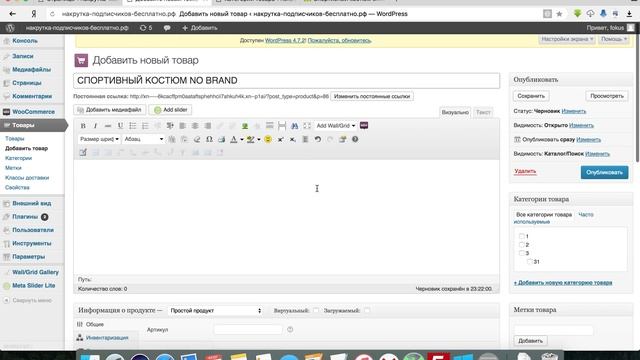Pick highlight background color marker
Image resolution: width=640 pixels, height=360 pixels.
point(251,139)
